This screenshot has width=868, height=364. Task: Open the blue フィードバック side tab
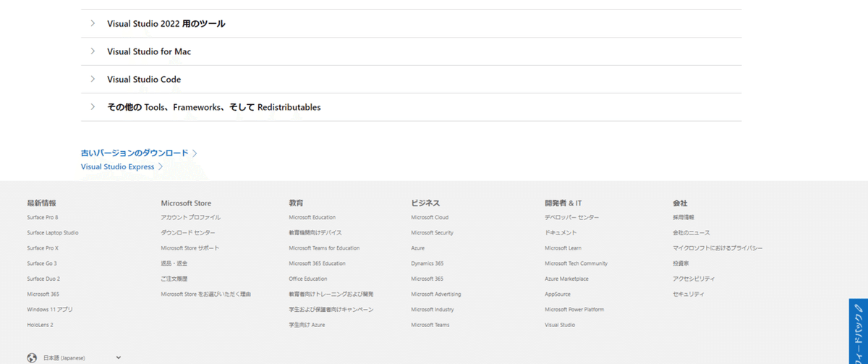click(858, 331)
